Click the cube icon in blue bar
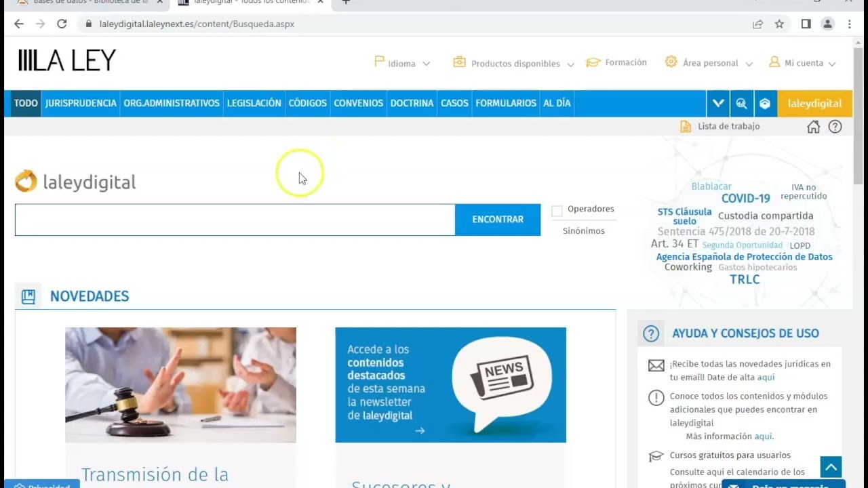 pyautogui.click(x=765, y=104)
